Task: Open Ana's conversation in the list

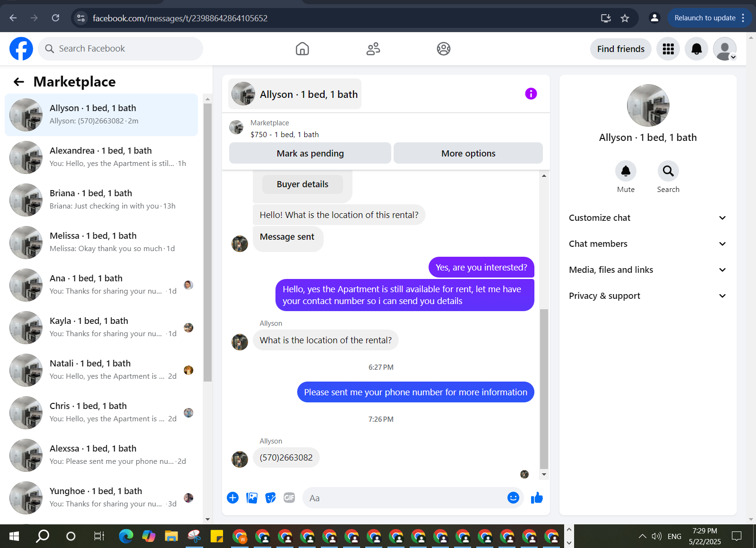Action: click(x=101, y=285)
